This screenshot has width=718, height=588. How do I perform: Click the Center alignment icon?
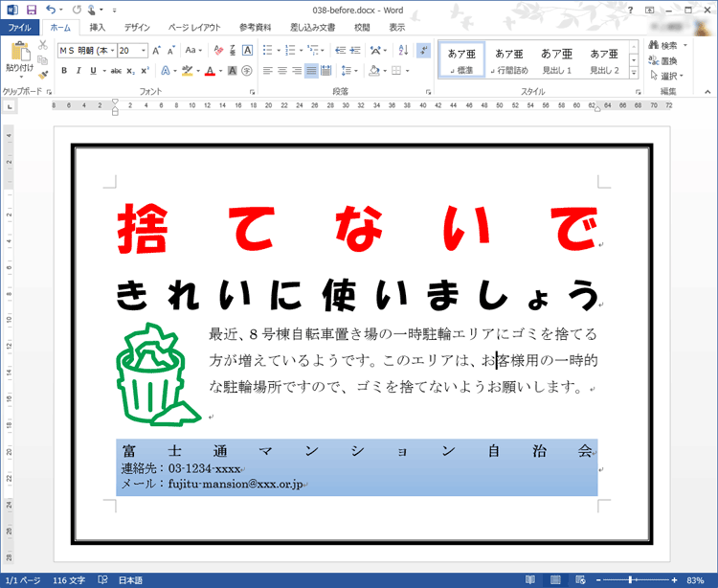click(x=282, y=71)
